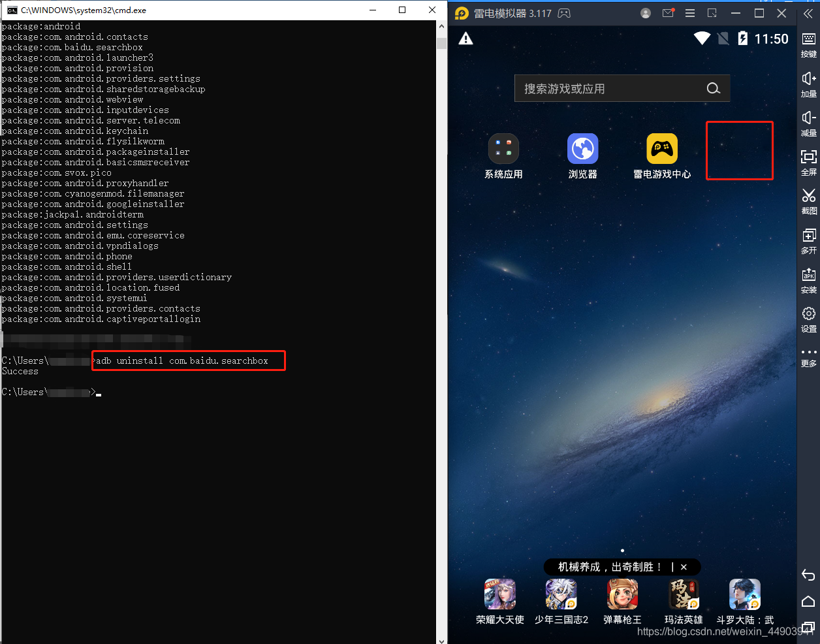
Task: Open 多开 multi-instance manager
Action: point(809,241)
